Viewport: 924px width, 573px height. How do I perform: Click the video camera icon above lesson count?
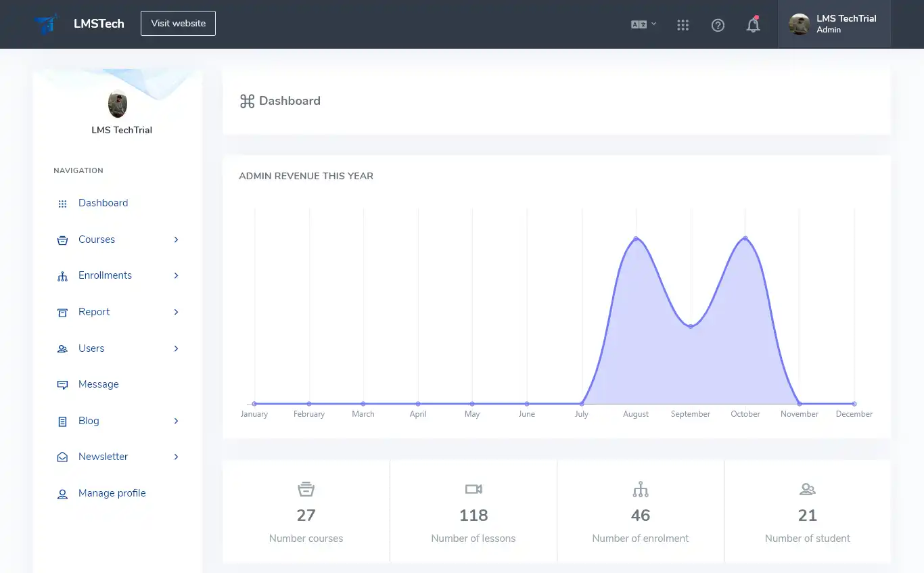click(x=473, y=488)
